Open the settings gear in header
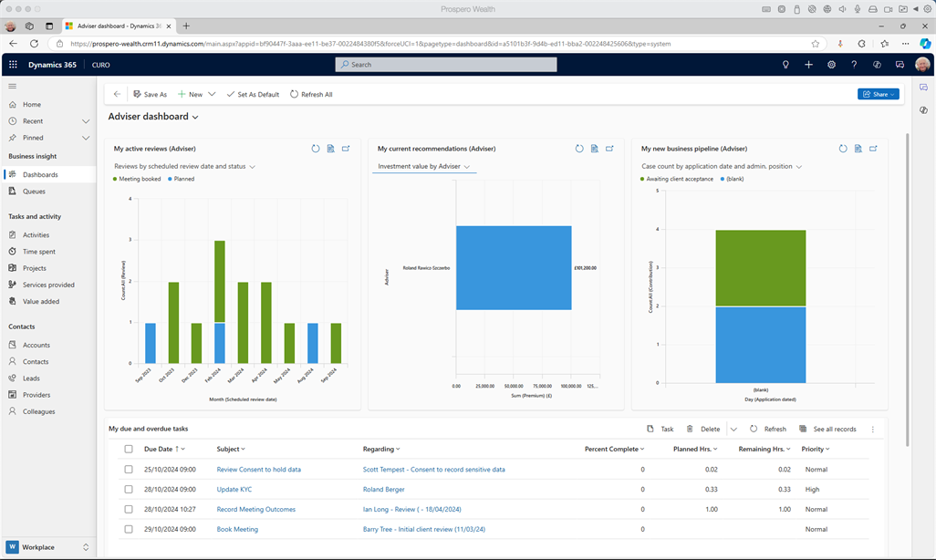 click(x=831, y=65)
